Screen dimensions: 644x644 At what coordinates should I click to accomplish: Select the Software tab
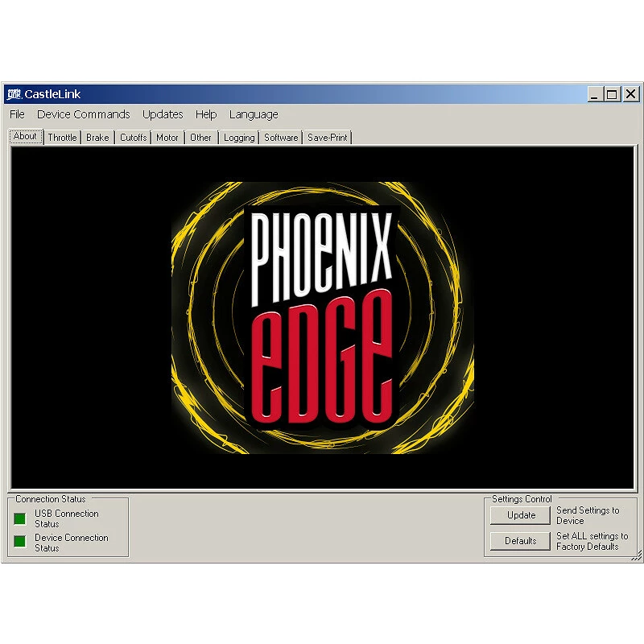pos(281,138)
